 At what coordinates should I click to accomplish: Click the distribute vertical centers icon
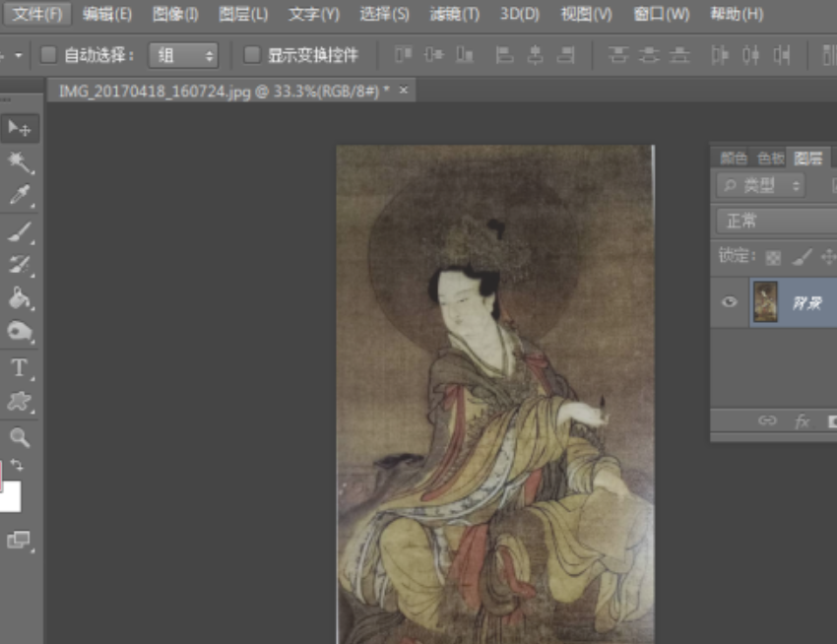pyautogui.click(x=649, y=54)
